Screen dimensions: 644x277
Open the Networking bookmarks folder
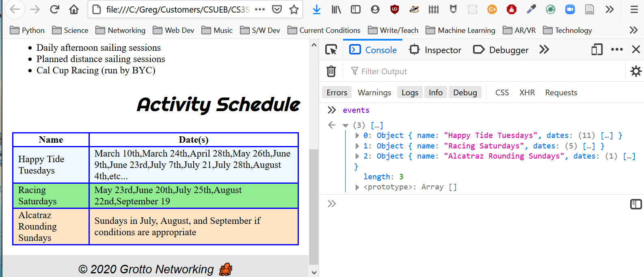click(x=121, y=30)
